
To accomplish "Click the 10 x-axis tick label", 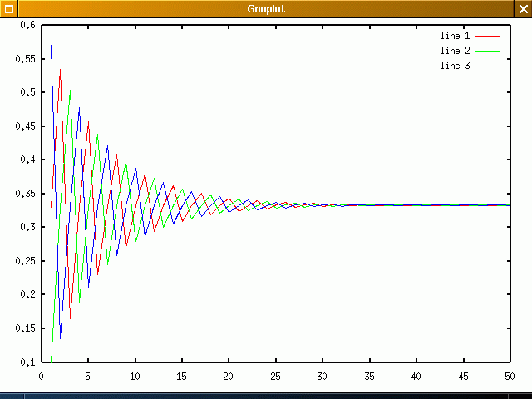I will (x=135, y=376).
